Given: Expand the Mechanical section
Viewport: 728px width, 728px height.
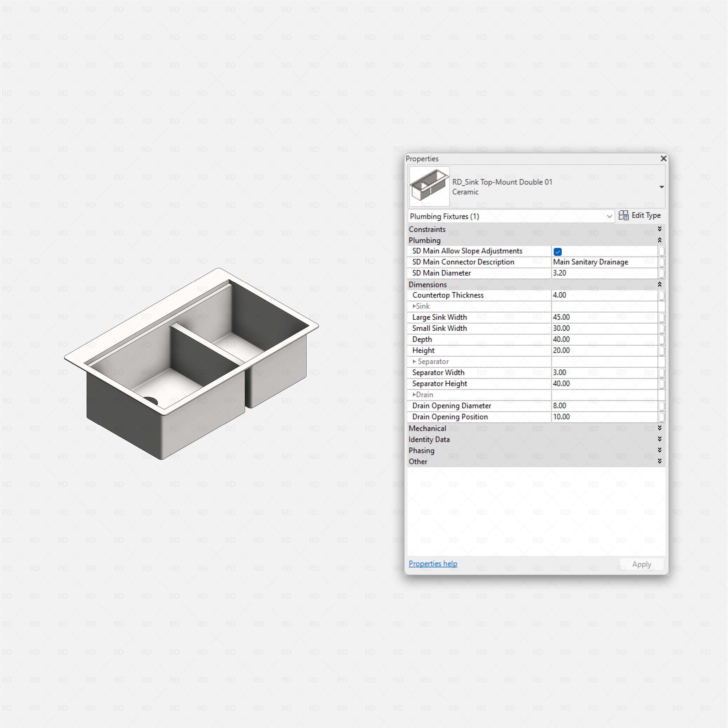Looking at the screenshot, I should coord(660,428).
